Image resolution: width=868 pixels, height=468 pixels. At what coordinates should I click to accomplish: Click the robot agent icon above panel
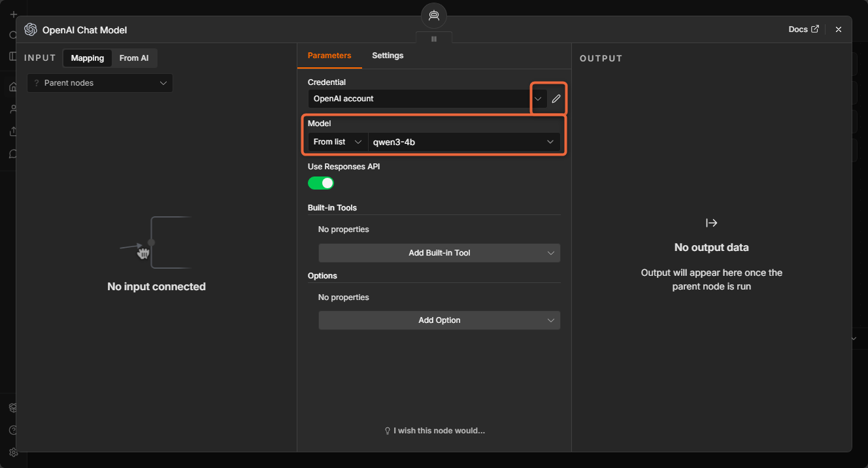(x=434, y=16)
